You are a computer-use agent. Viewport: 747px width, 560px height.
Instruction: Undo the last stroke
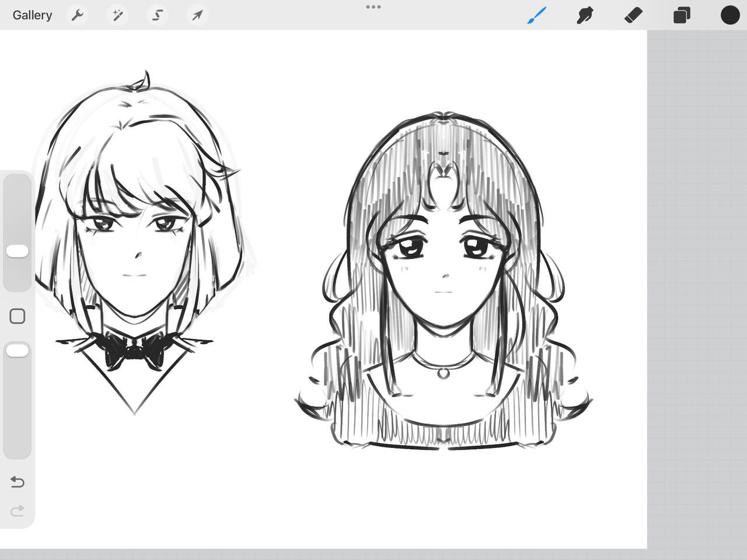tap(18, 482)
